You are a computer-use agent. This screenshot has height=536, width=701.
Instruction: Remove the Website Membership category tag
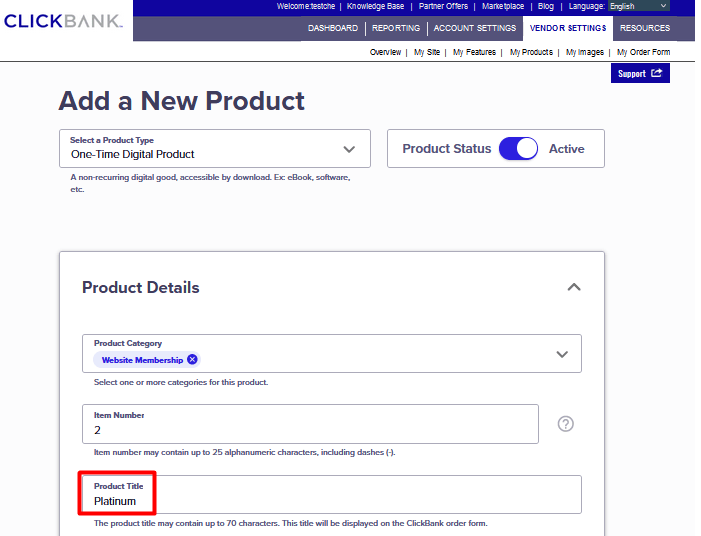192,359
